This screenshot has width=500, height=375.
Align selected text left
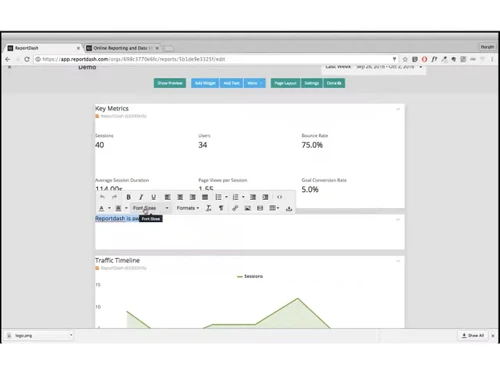168,197
